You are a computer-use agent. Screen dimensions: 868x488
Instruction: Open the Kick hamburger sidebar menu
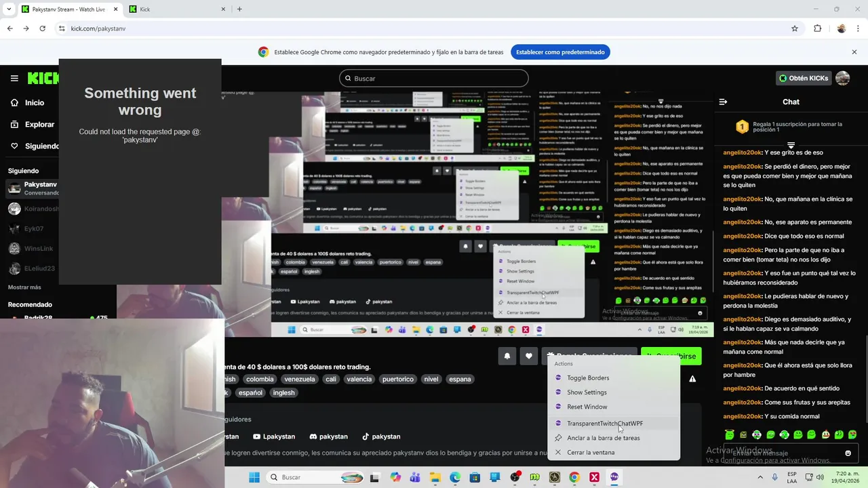14,79
